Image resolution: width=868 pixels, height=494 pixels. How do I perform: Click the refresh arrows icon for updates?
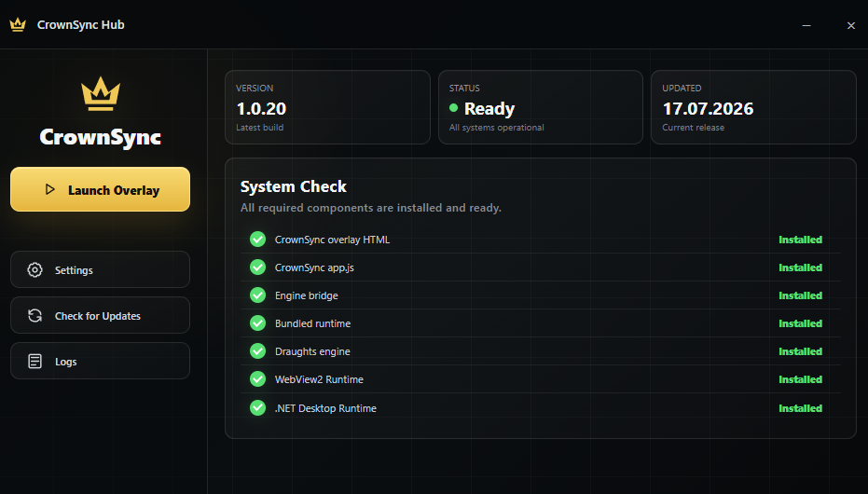(34, 315)
